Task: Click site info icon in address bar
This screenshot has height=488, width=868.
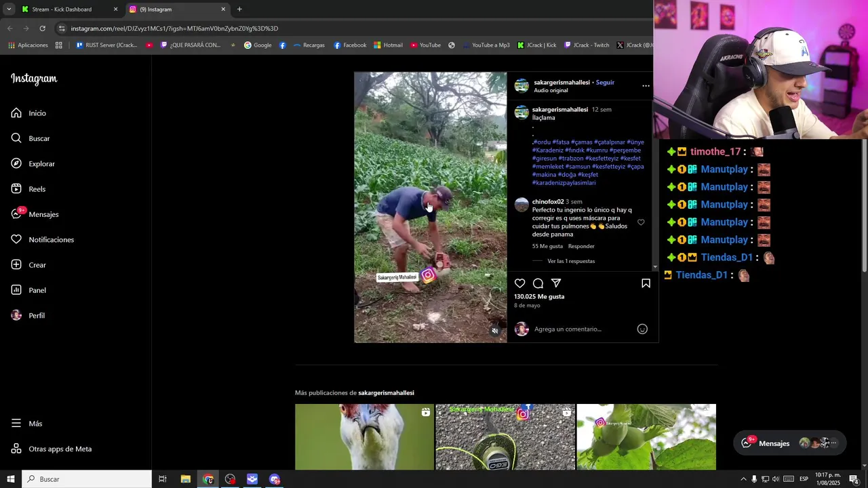Action: pos(62,28)
